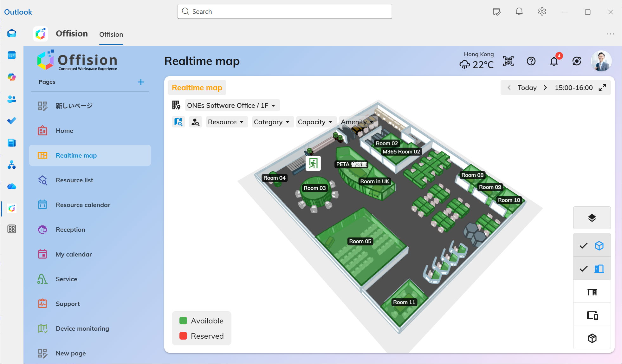Viewport: 622px width, 364px height.
Task: Click the person search icon
Action: [x=196, y=122]
